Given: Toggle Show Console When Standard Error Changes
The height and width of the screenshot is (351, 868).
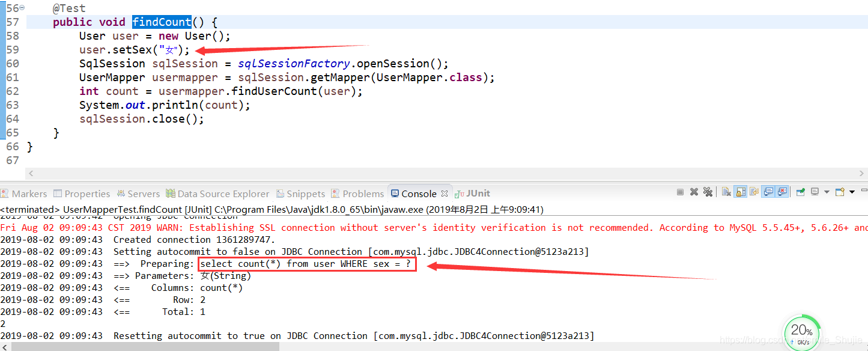Looking at the screenshot, I should 782,192.
